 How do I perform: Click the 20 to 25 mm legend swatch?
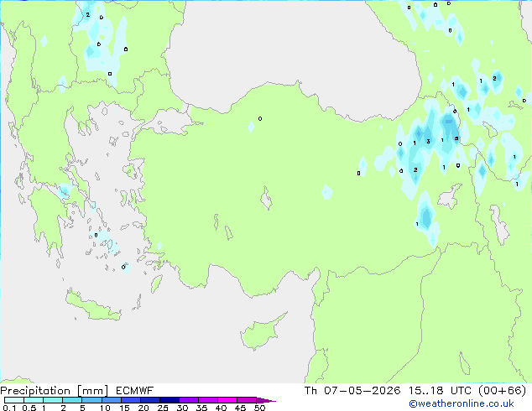149,400
